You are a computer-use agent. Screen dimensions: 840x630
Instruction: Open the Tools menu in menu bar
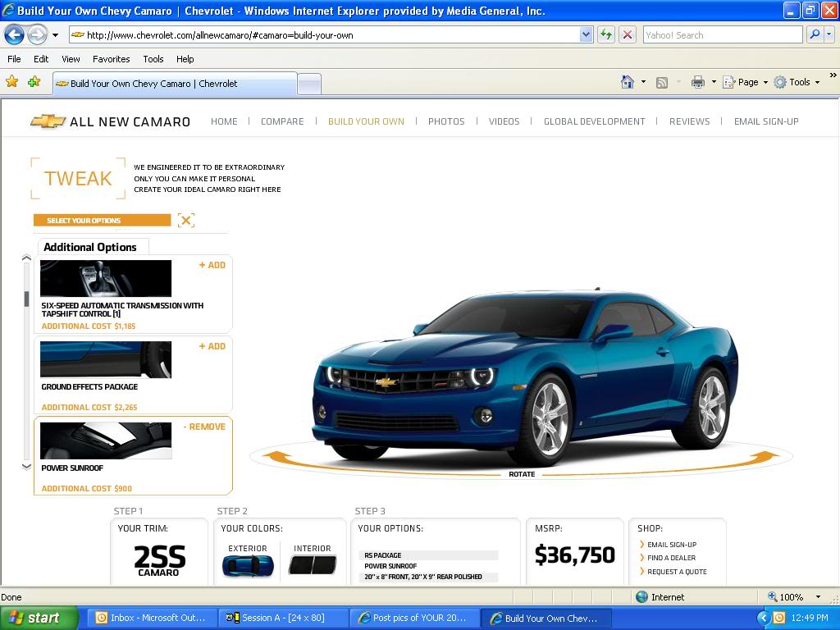pos(153,59)
